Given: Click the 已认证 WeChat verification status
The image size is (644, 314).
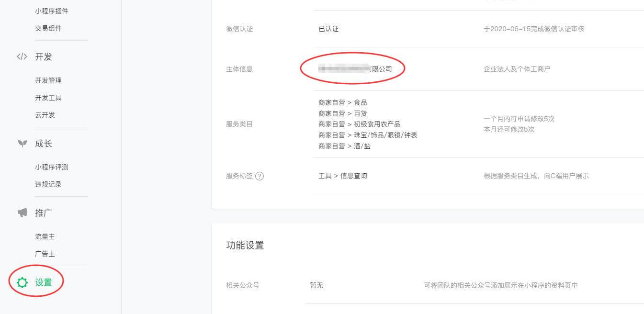Looking at the screenshot, I should pos(328,29).
